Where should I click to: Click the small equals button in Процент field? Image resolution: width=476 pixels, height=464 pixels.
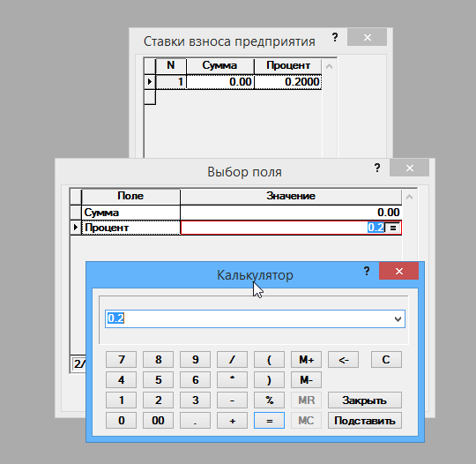coord(392,228)
